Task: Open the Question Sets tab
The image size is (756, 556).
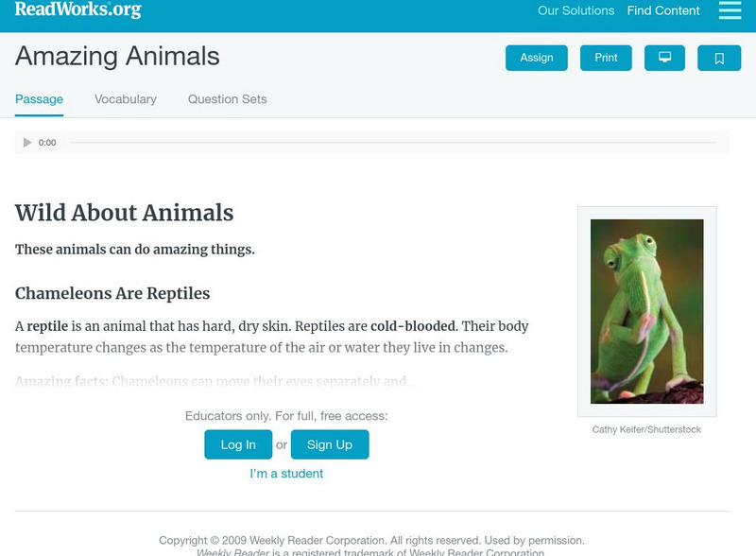Action: [x=227, y=99]
